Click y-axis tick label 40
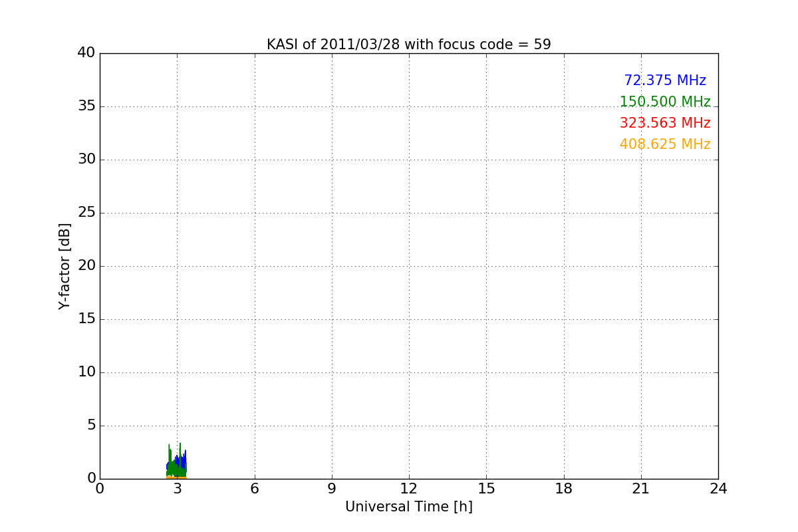The image size is (798, 532). pos(86,53)
